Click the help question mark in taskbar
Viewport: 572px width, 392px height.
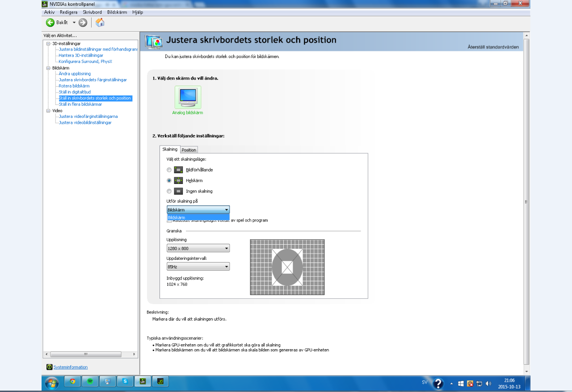point(438,383)
